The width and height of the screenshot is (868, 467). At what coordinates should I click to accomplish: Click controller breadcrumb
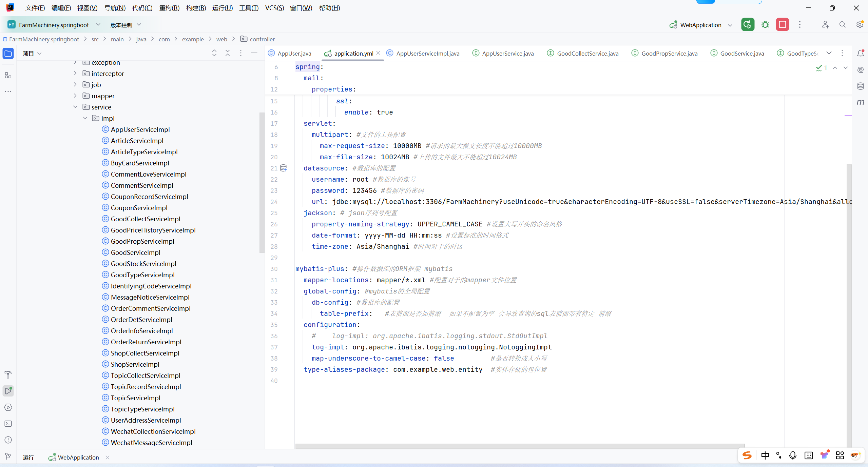tap(257, 39)
